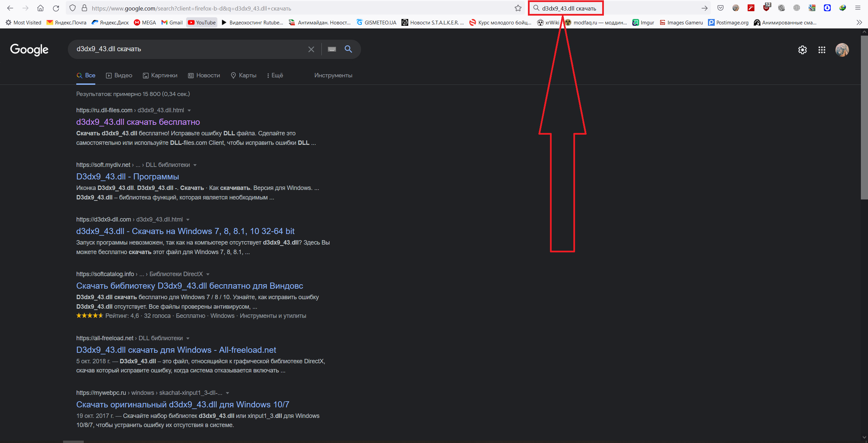
Task: Open the Яндекс.Диск bookmark
Action: [x=111, y=22]
